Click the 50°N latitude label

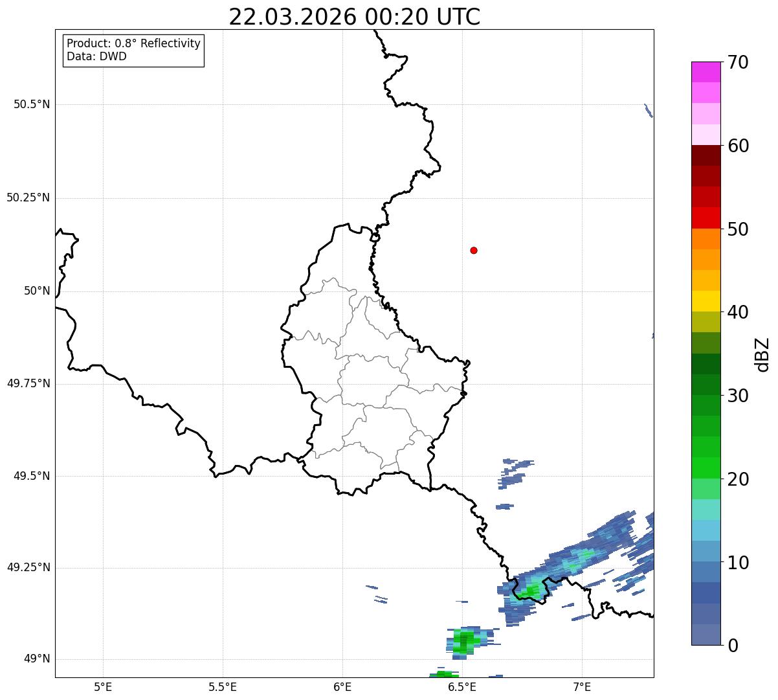click(37, 291)
